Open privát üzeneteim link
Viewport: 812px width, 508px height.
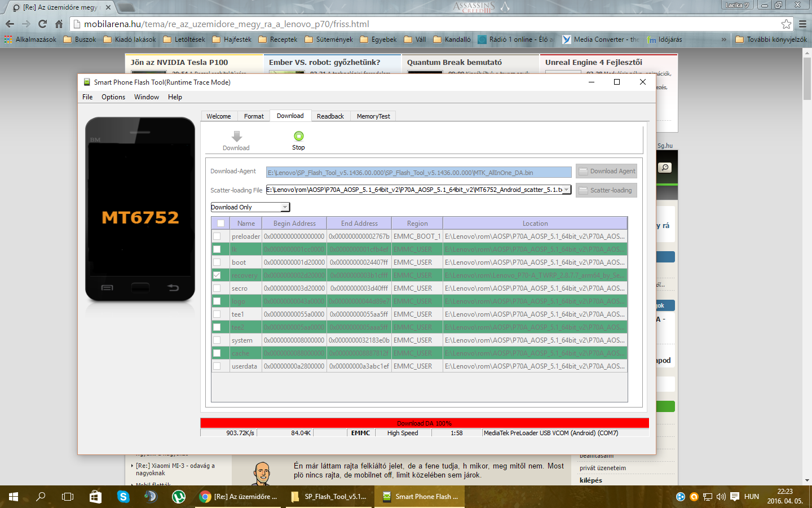603,468
